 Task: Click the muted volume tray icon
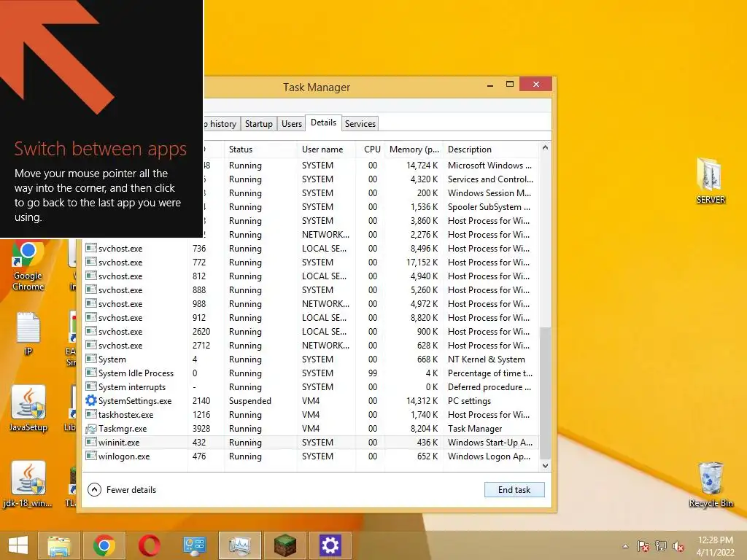678,546
